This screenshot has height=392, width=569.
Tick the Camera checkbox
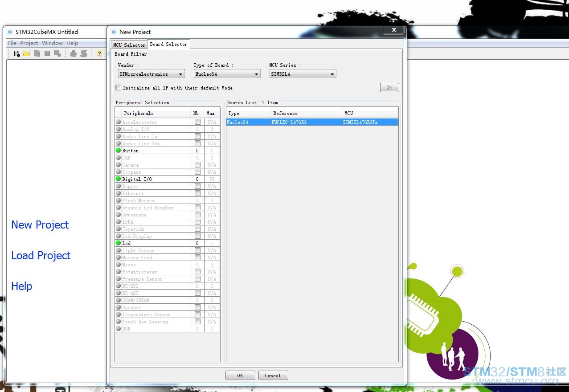[x=197, y=165]
